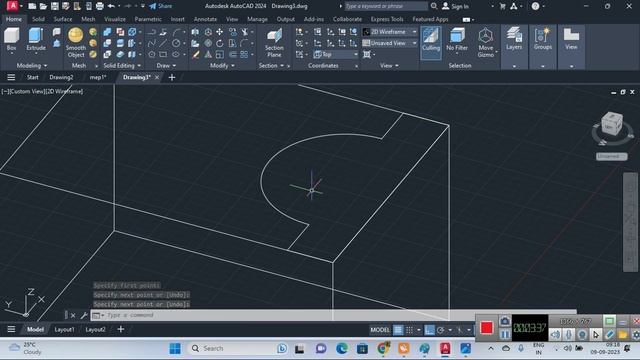Screen dimensions: 640x360
Task: Select the Rotate tool in Modify panel
Action: tap(220, 43)
